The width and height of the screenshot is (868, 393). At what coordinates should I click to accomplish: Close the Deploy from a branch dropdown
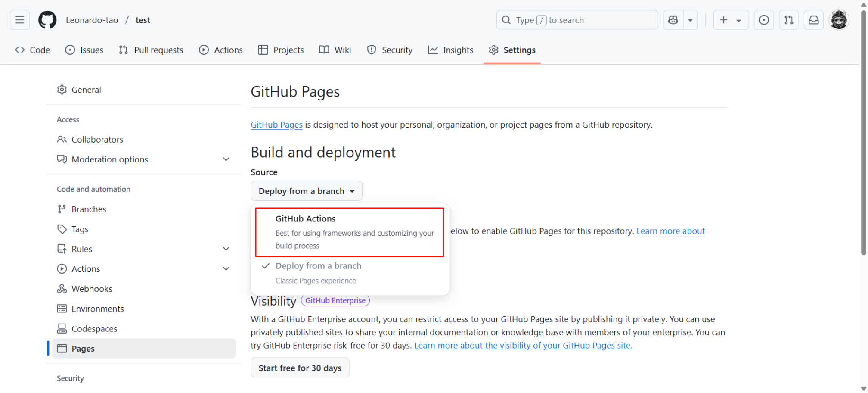pos(306,191)
